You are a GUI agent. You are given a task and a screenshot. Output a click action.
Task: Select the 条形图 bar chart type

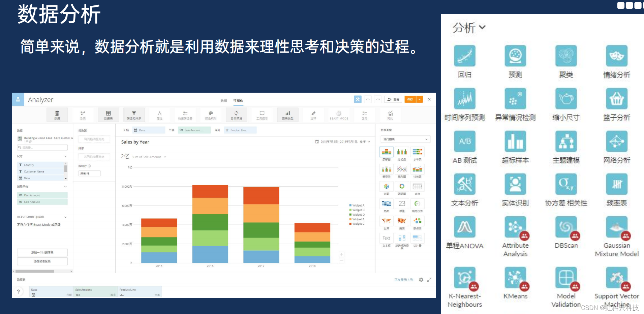pyautogui.click(x=387, y=152)
